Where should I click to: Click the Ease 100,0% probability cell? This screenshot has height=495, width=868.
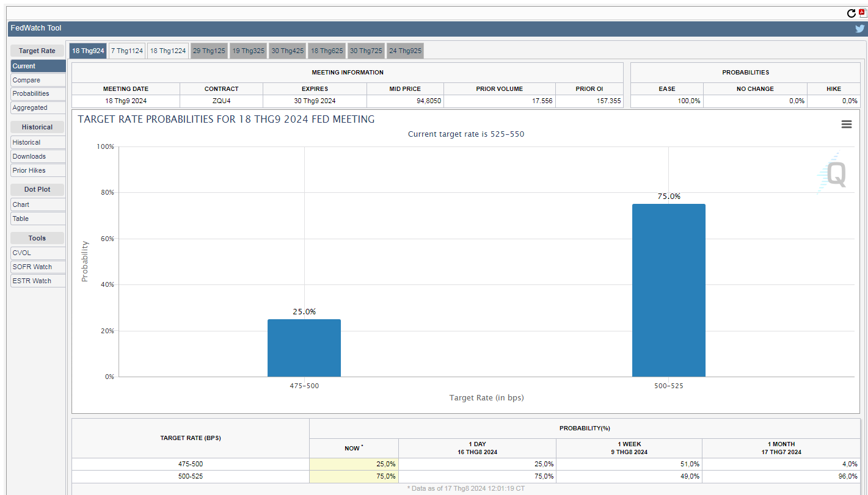(667, 101)
